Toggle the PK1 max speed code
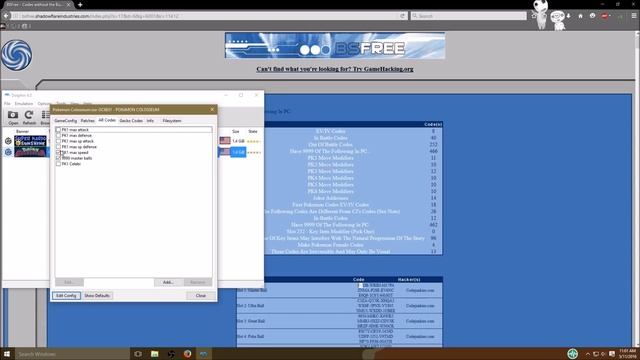Screen dimensions: 640x360 [58, 152]
